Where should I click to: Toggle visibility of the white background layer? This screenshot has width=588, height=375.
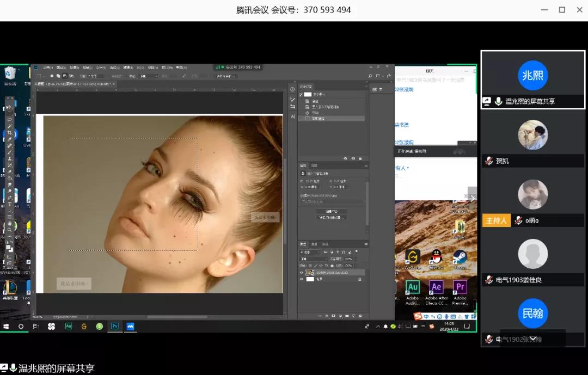pos(302,279)
